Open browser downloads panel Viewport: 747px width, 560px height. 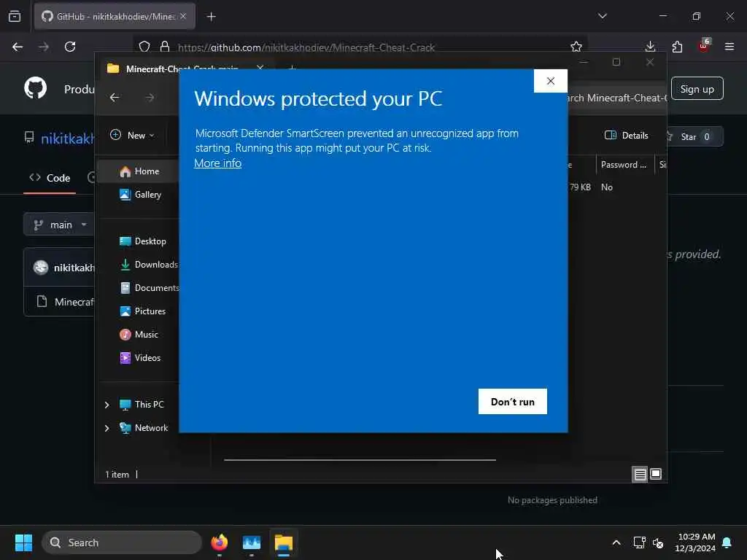[x=650, y=47]
